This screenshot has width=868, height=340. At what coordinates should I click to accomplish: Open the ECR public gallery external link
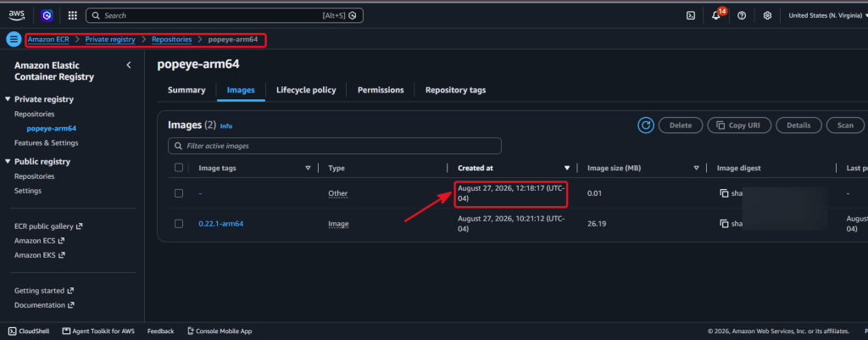click(48, 226)
